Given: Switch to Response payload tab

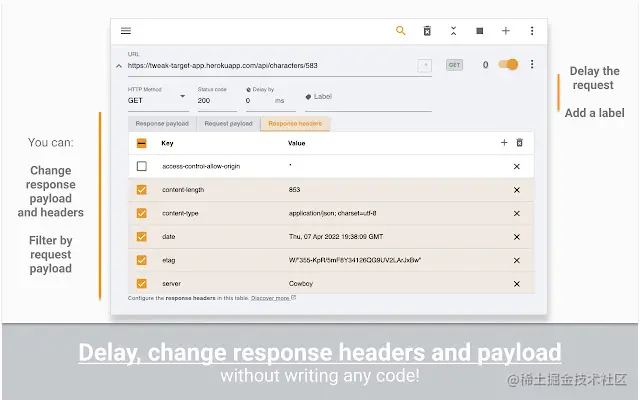Looking at the screenshot, I should pos(162,124).
